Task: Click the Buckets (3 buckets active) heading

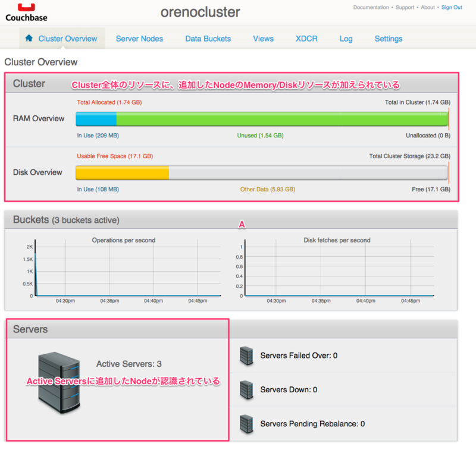Action: (x=66, y=219)
